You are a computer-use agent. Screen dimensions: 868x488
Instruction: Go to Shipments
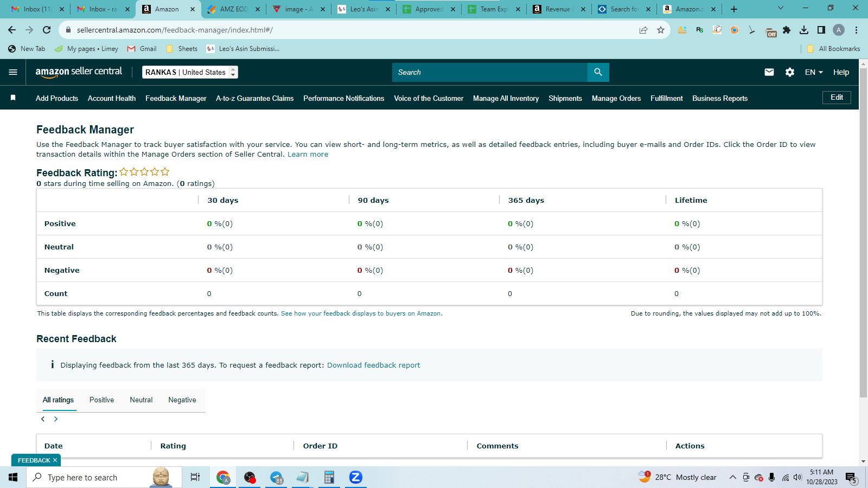(x=565, y=98)
